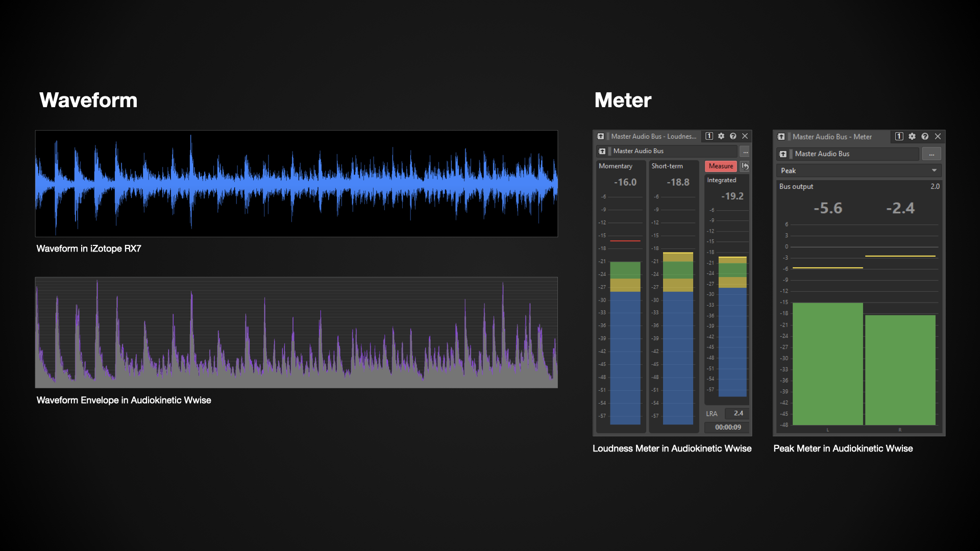Click the Short-term loudness bar meter
Image resolution: width=980 pixels, height=551 pixels.
pos(678,338)
